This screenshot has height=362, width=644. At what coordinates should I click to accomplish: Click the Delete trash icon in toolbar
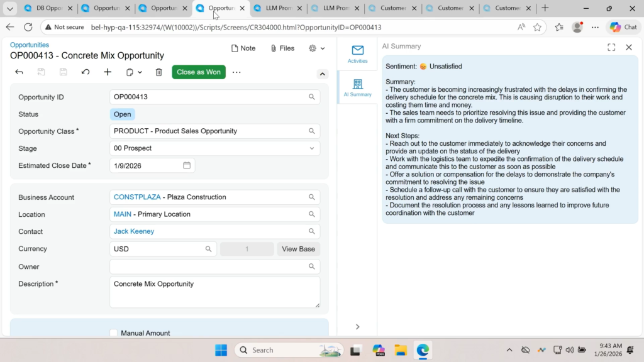(x=158, y=72)
